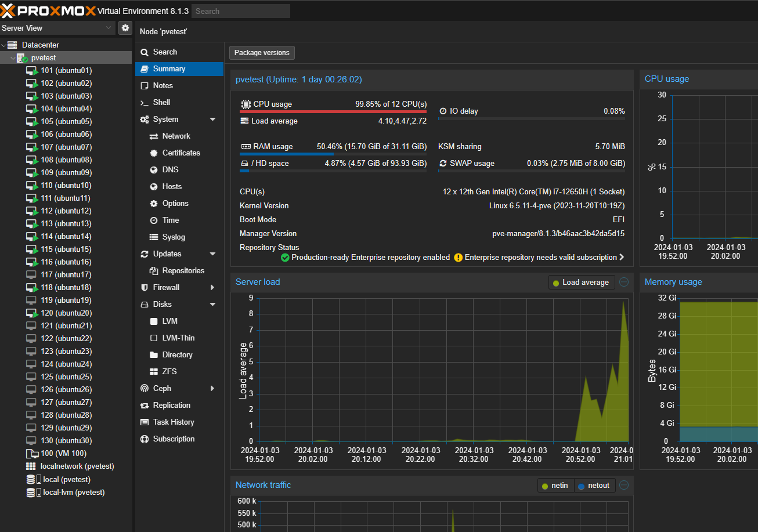Toggle netout series in Network traffic
This screenshot has width=758, height=532.
pos(594,486)
